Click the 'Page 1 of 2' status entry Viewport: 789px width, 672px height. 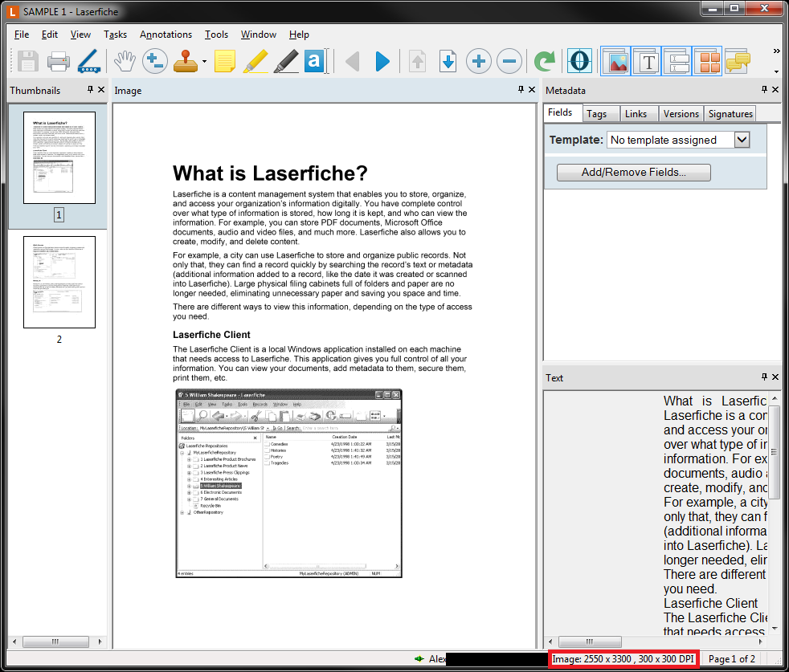coord(732,659)
